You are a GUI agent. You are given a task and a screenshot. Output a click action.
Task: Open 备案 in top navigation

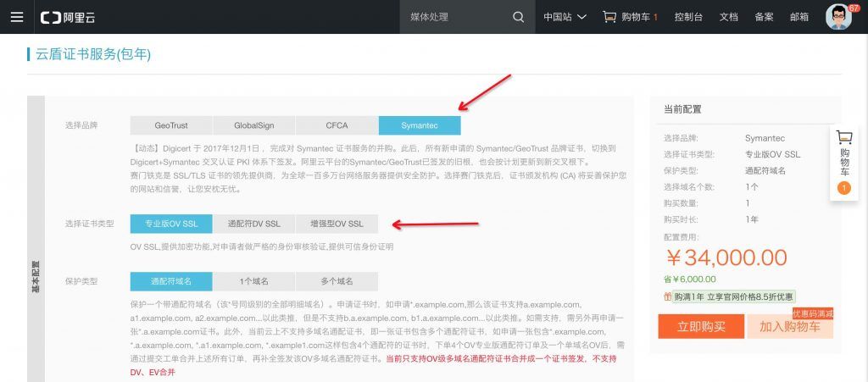(764, 17)
